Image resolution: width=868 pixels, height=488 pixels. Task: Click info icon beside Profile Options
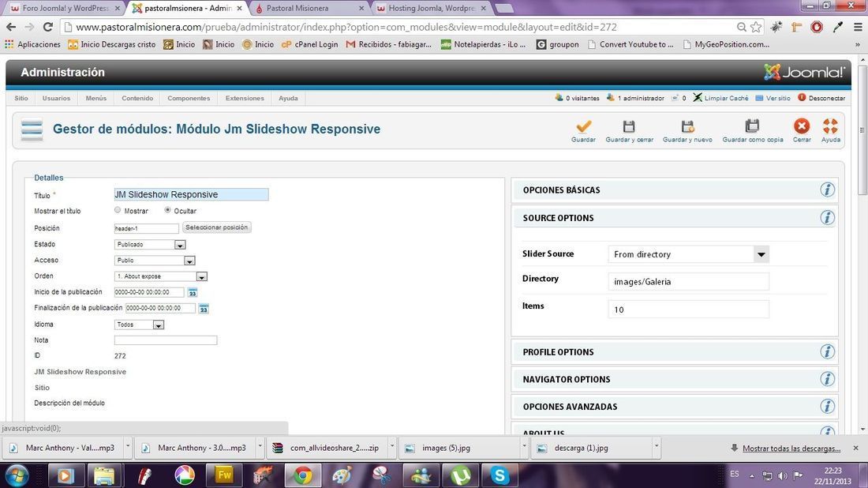[x=827, y=351]
